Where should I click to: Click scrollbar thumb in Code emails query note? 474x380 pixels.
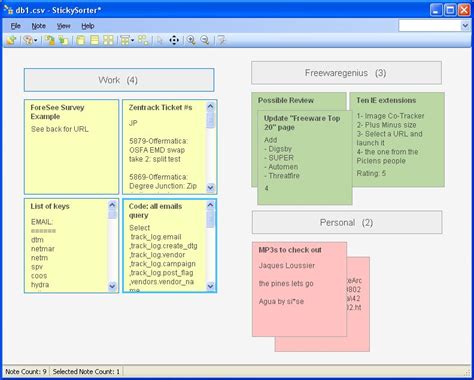[210, 219]
